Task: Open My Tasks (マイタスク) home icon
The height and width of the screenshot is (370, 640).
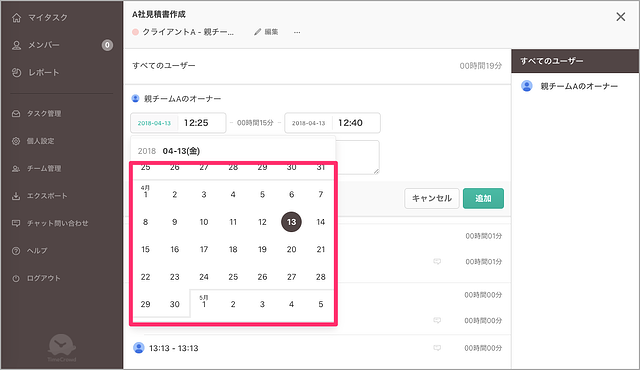Action: tap(16, 18)
